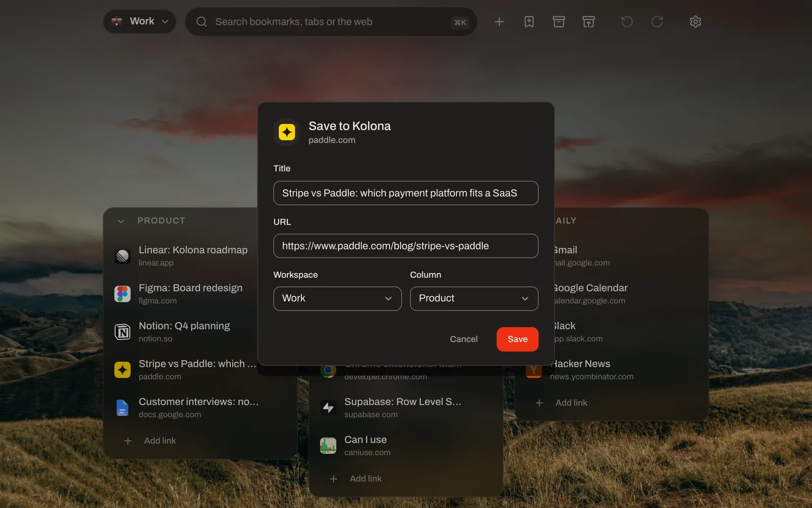Click the Title field in the dialog
Image resolution: width=812 pixels, height=508 pixels.
click(406, 193)
